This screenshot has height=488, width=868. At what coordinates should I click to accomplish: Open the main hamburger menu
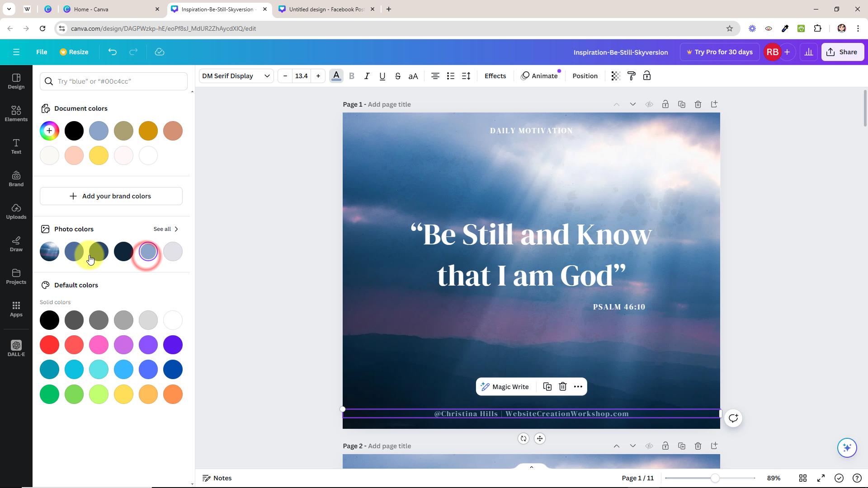pos(16,52)
